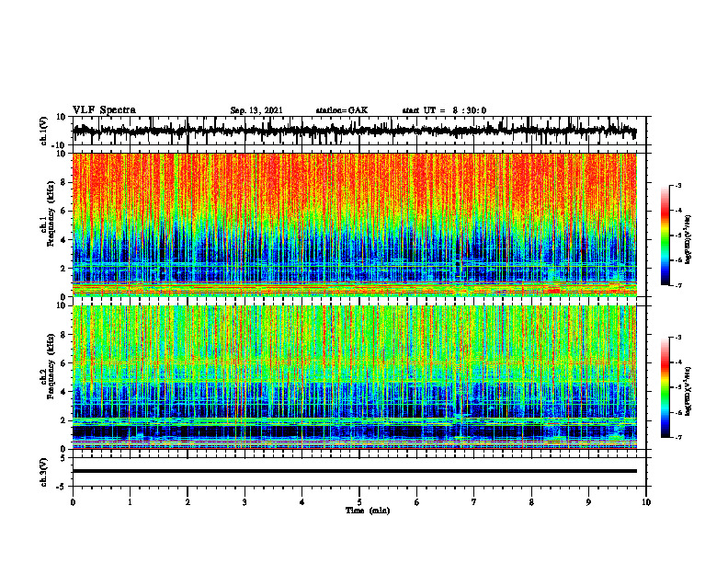This screenshot has height=563, width=728.
Task: Click the ch.2 "Frequency (kHz)" axis title
Action: pyautogui.click(x=51, y=366)
